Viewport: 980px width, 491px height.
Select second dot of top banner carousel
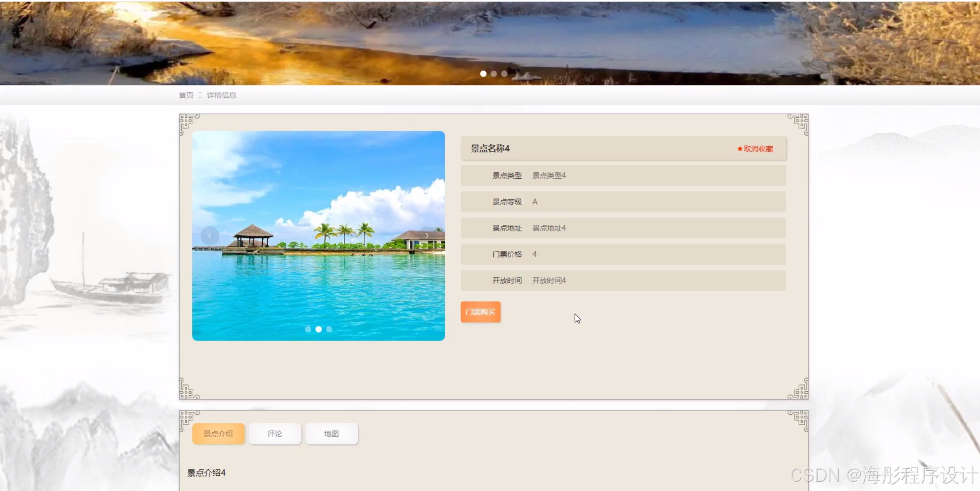click(494, 74)
